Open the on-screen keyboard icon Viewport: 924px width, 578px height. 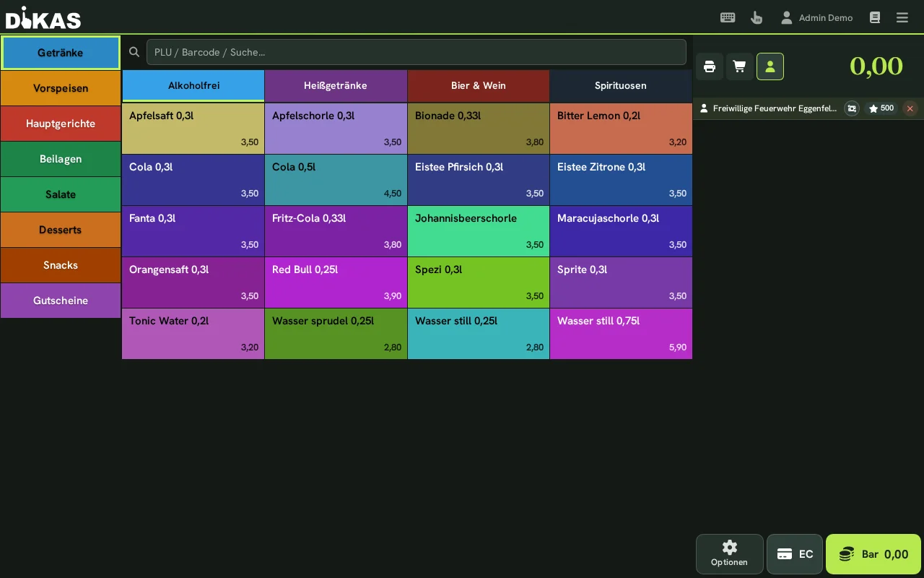tap(728, 17)
